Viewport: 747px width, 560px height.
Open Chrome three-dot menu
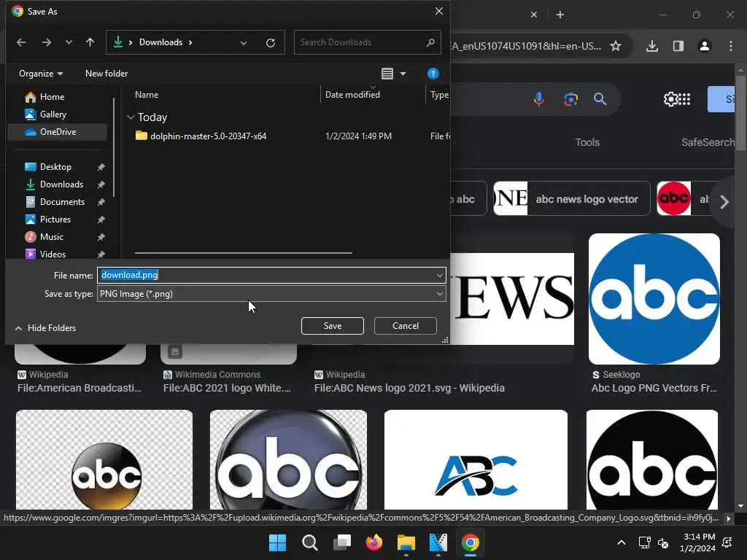click(x=731, y=46)
